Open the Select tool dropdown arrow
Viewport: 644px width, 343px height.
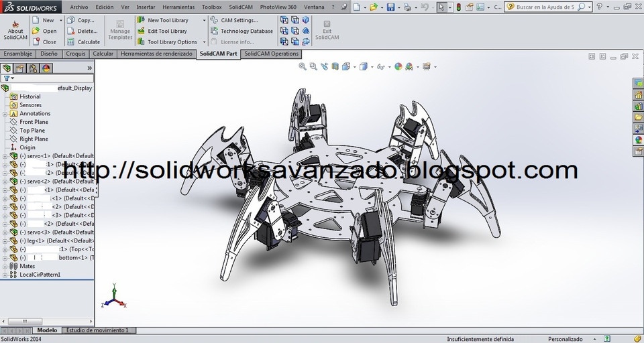pos(449,7)
